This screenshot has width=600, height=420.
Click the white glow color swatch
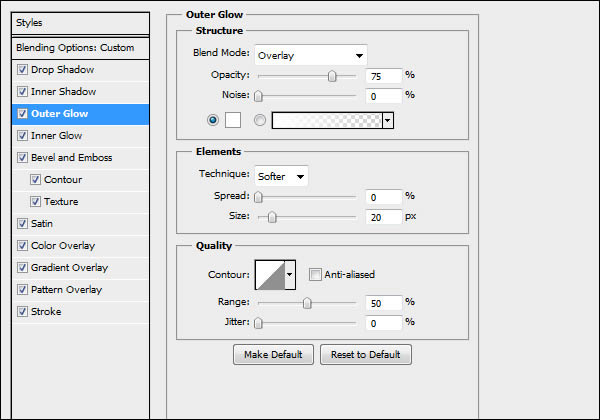pyautogui.click(x=231, y=120)
